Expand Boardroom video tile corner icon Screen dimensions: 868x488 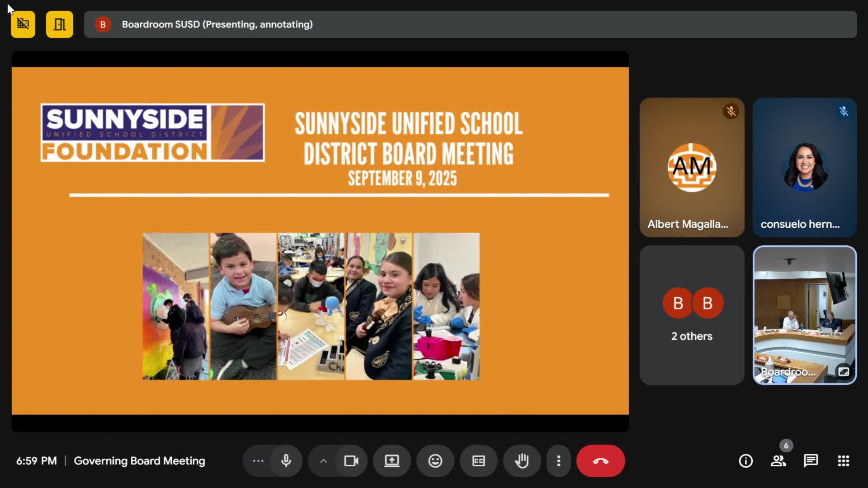coord(844,371)
